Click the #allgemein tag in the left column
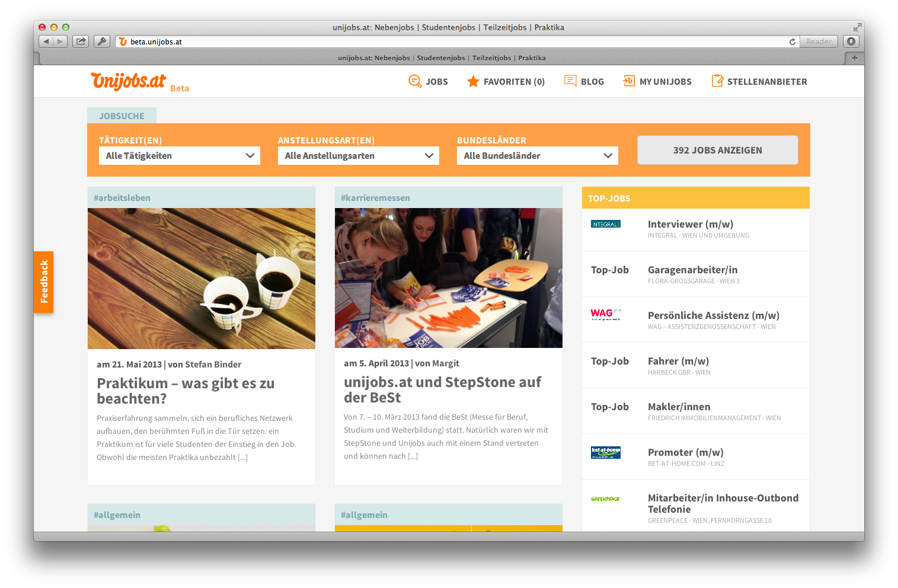 (x=117, y=515)
